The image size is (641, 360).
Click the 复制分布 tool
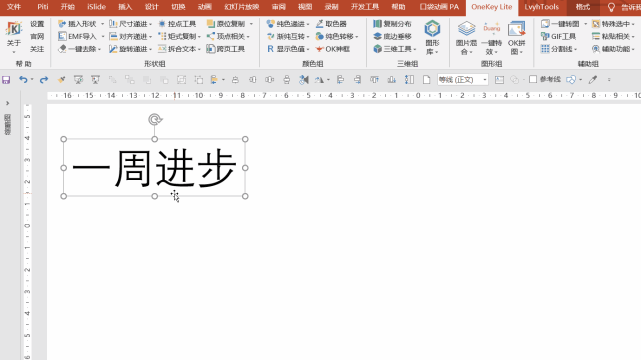click(x=392, y=24)
